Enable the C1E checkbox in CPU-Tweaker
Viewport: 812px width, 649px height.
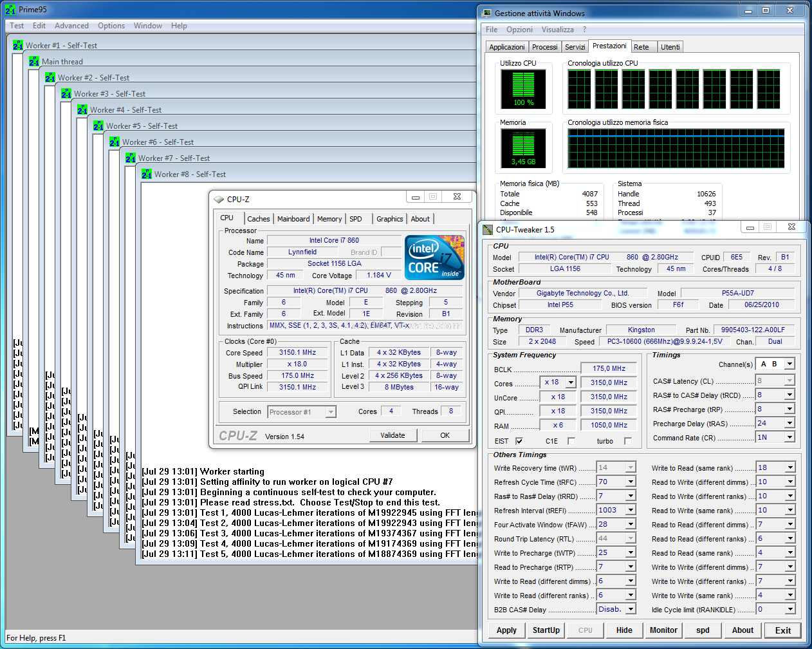[571, 441]
